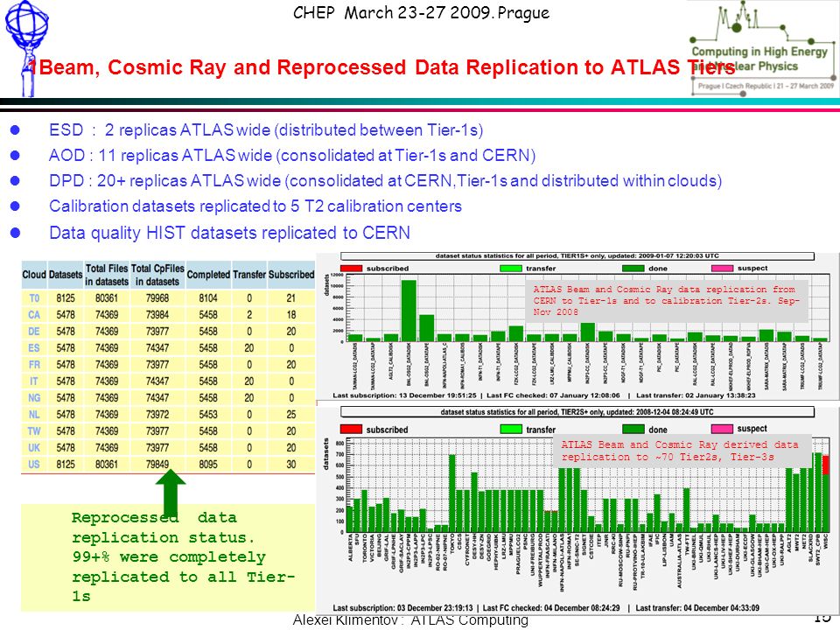The image size is (840, 630).
Task: Click 'Last transfer: 02 January 13:38:23' footer
Action: point(696,395)
